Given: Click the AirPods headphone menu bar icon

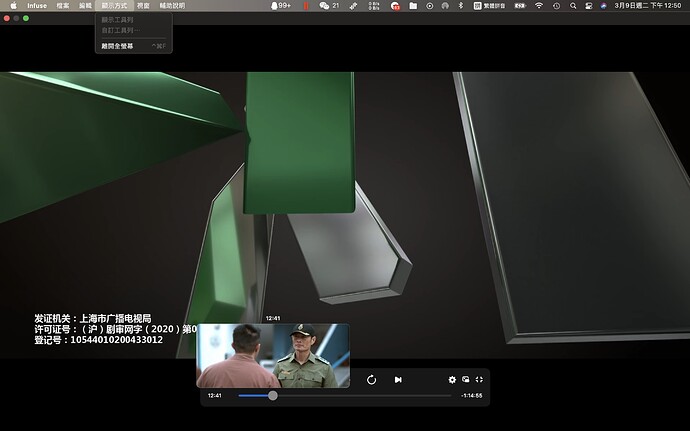Looking at the screenshot, I should (x=445, y=6).
